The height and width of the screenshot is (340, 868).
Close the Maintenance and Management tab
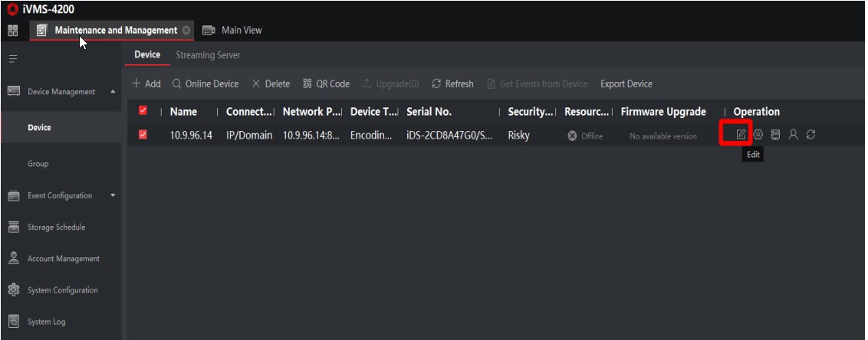click(x=186, y=31)
